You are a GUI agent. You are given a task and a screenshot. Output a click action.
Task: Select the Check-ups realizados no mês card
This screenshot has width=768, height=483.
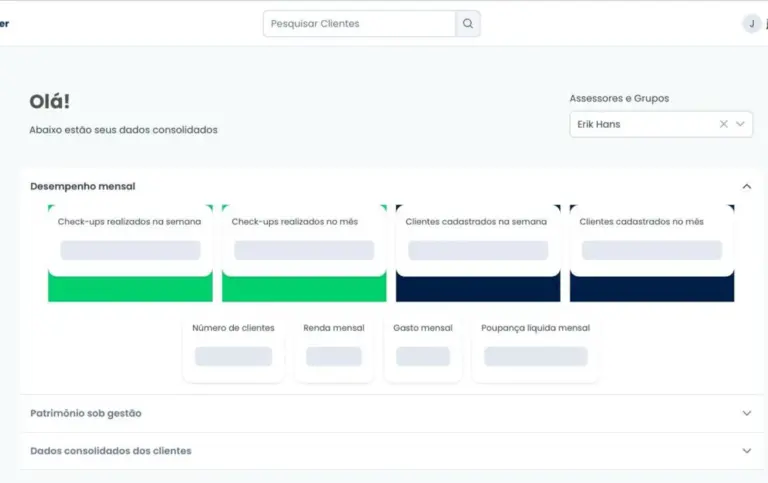[304, 241]
